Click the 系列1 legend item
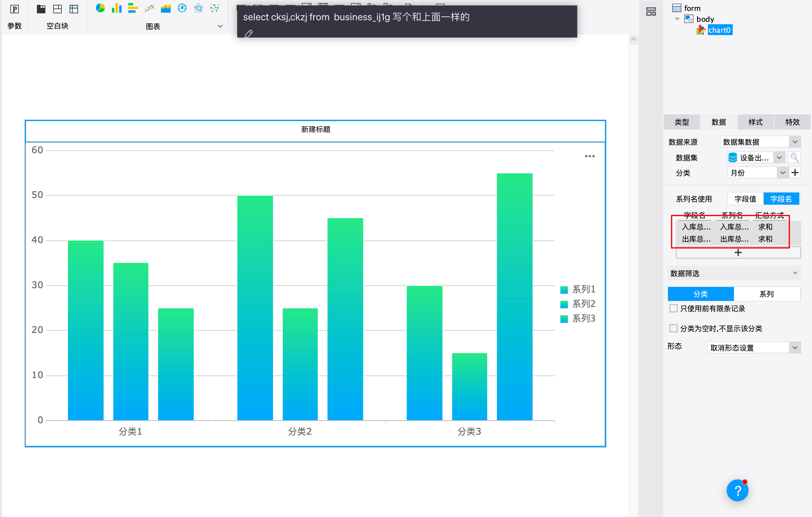Screen dimensions: 812x517 pyautogui.click(x=578, y=290)
